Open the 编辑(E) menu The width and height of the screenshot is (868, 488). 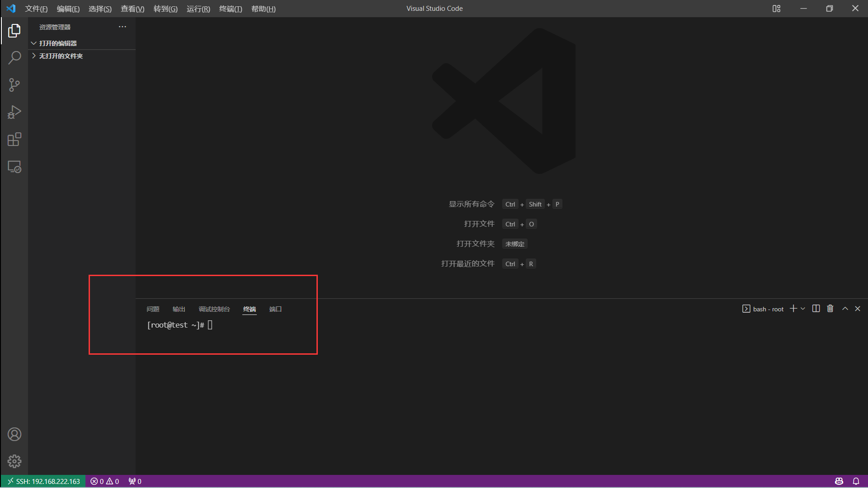coord(68,9)
